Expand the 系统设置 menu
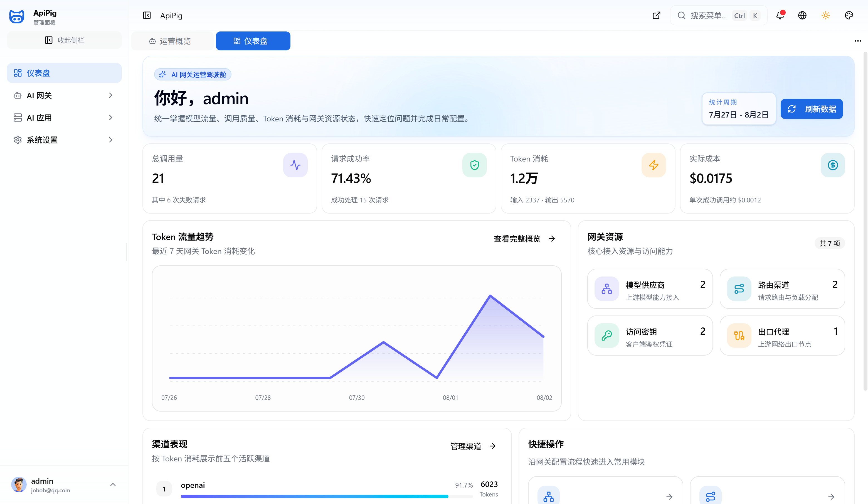 click(65, 140)
